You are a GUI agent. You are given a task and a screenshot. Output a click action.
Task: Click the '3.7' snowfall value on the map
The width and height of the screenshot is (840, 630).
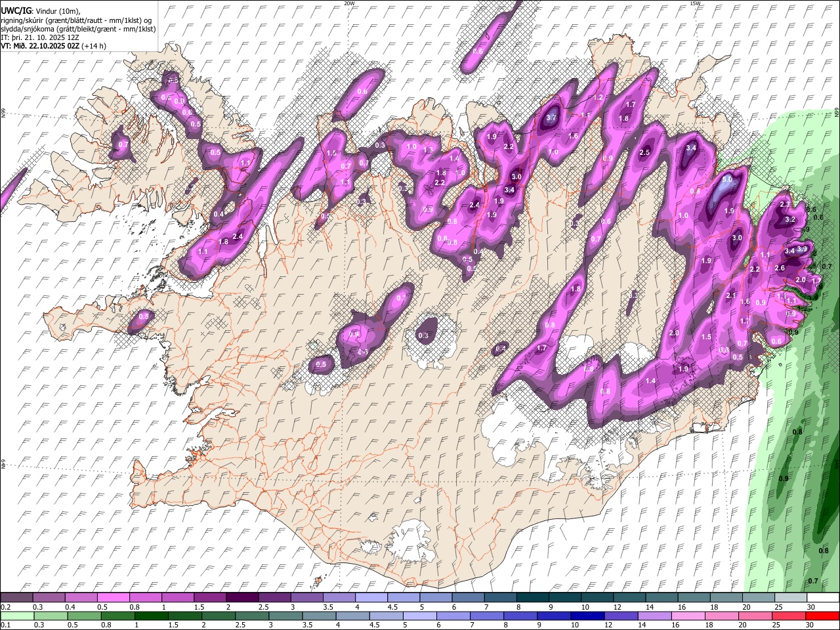pos(551,117)
